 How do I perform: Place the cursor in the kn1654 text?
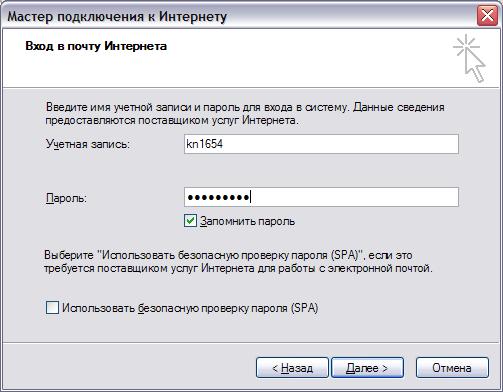point(204,144)
